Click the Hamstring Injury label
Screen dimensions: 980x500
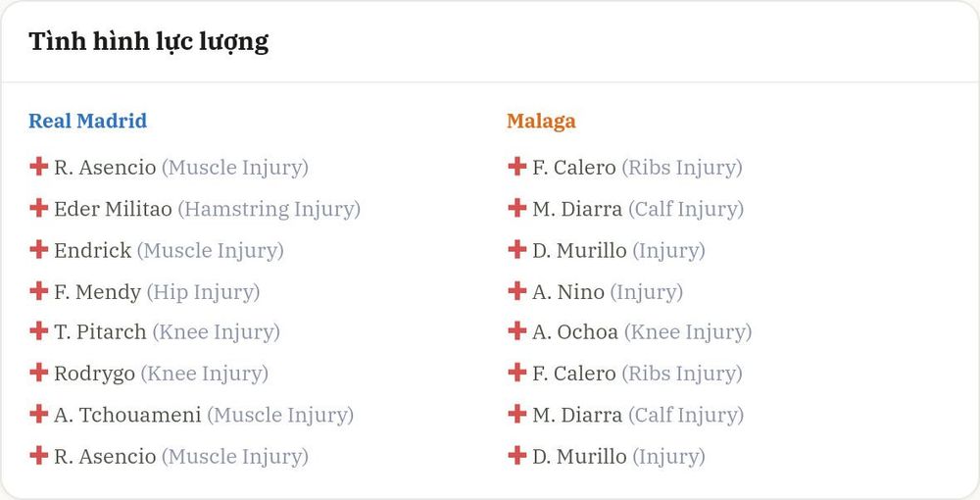269,209
